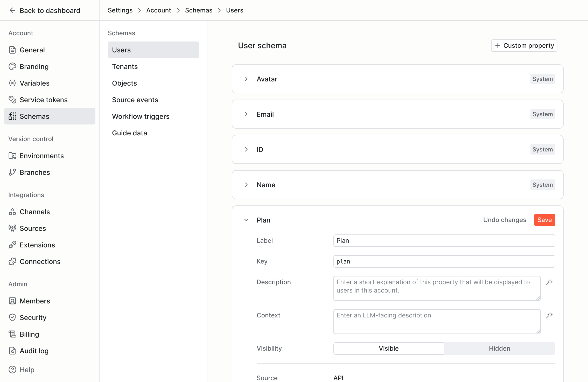Click the Branding palette icon
Viewport: 588px width, 382px height.
coord(12,67)
